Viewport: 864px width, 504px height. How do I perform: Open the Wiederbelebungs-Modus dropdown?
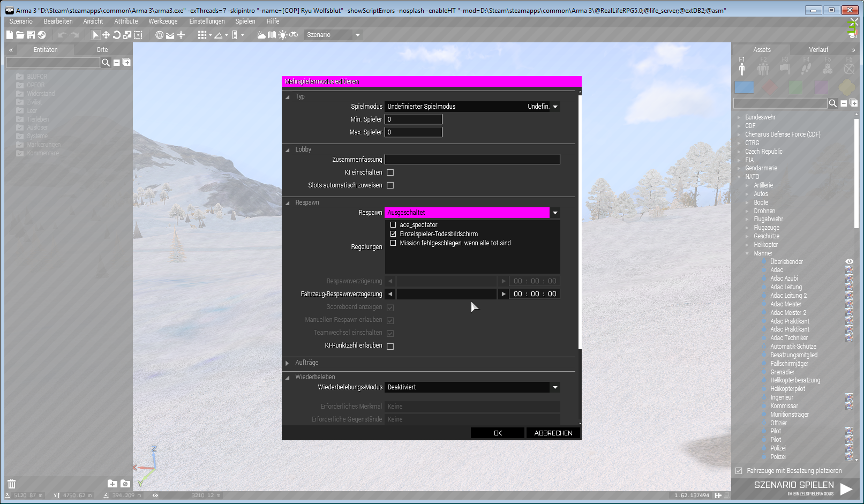(x=555, y=387)
